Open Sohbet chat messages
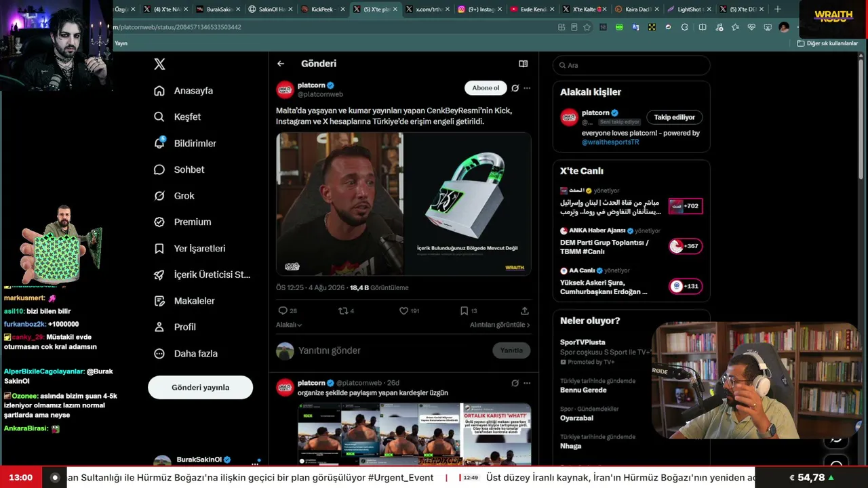 [x=179, y=169]
